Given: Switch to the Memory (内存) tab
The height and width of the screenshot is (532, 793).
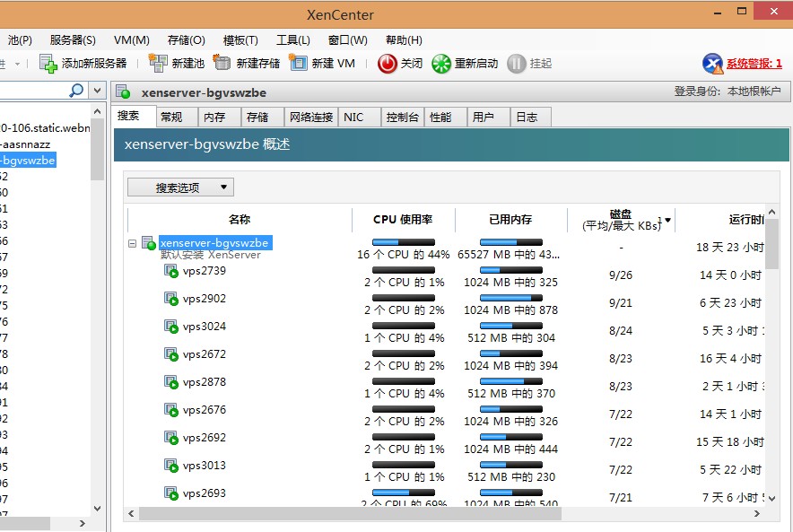Looking at the screenshot, I should tap(221, 118).
